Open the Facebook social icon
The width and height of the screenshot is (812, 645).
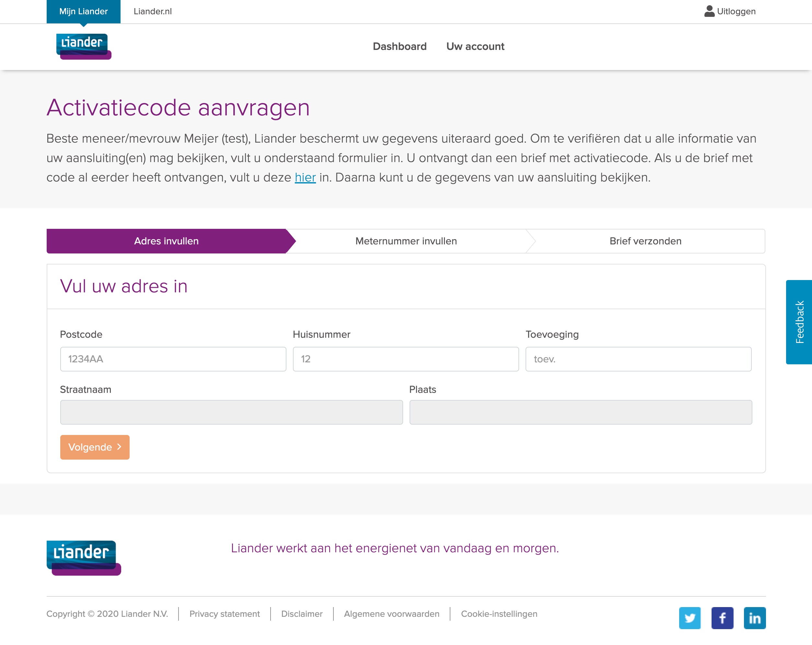pos(722,618)
